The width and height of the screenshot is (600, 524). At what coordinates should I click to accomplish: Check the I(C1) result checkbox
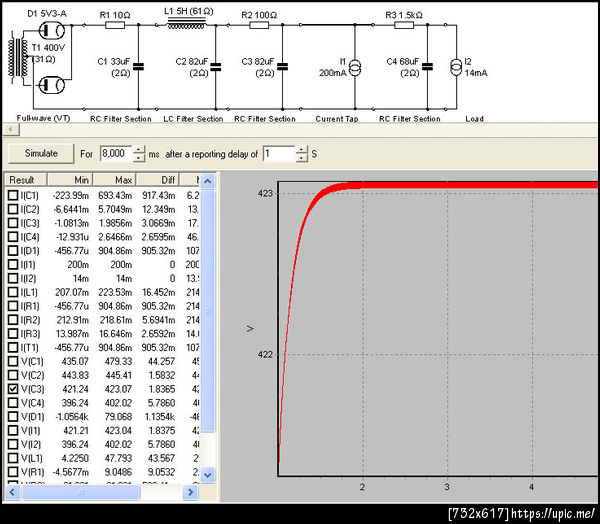pos(13,195)
